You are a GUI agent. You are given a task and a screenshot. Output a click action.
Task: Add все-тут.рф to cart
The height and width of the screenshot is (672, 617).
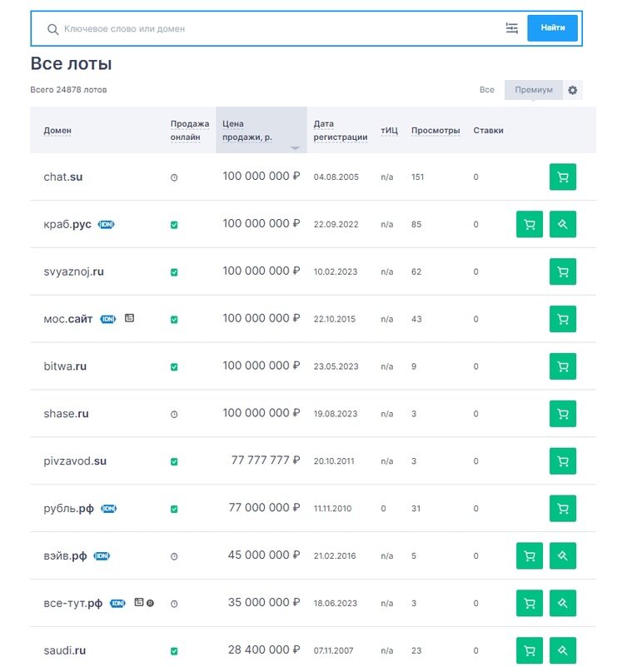pos(530,603)
